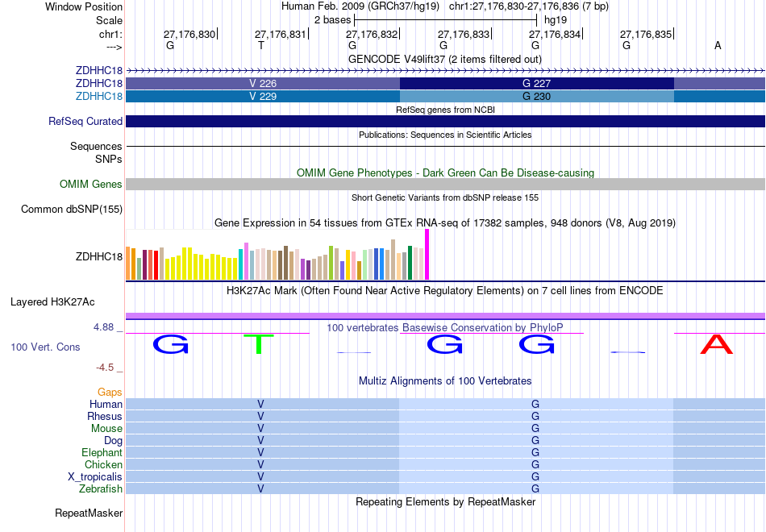Click the Scale label on the left
The image size is (766, 532).
pos(109,20)
